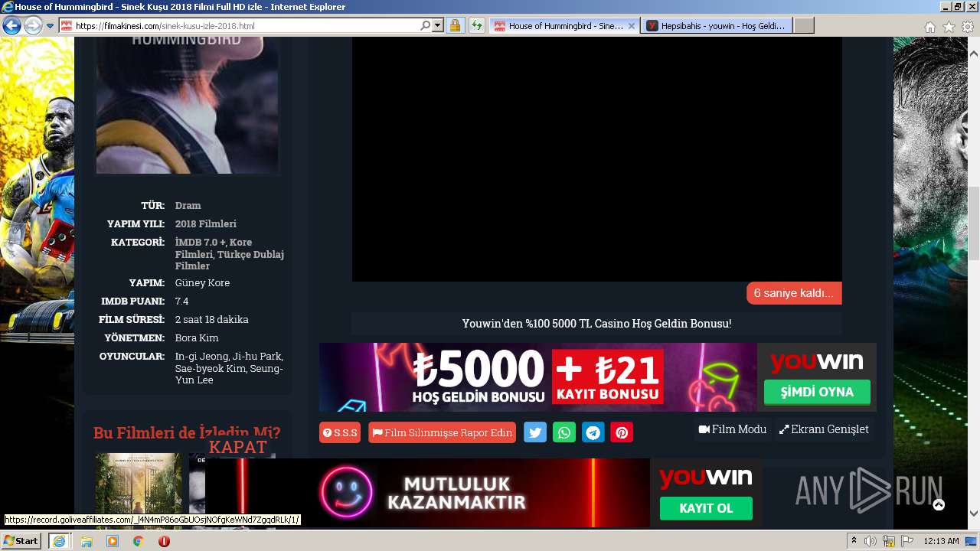Click the security lock icon
Image resolution: width=980 pixels, height=551 pixels.
[x=455, y=25]
